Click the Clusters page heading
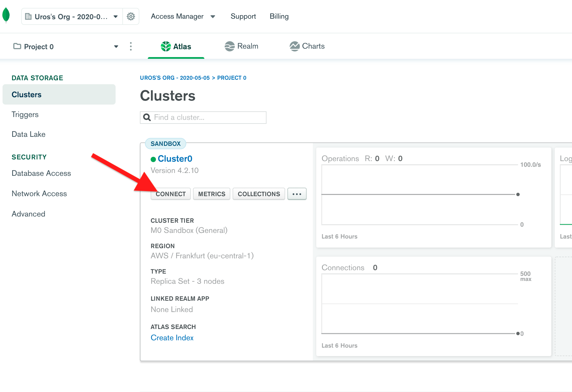The width and height of the screenshot is (572, 392). [168, 96]
